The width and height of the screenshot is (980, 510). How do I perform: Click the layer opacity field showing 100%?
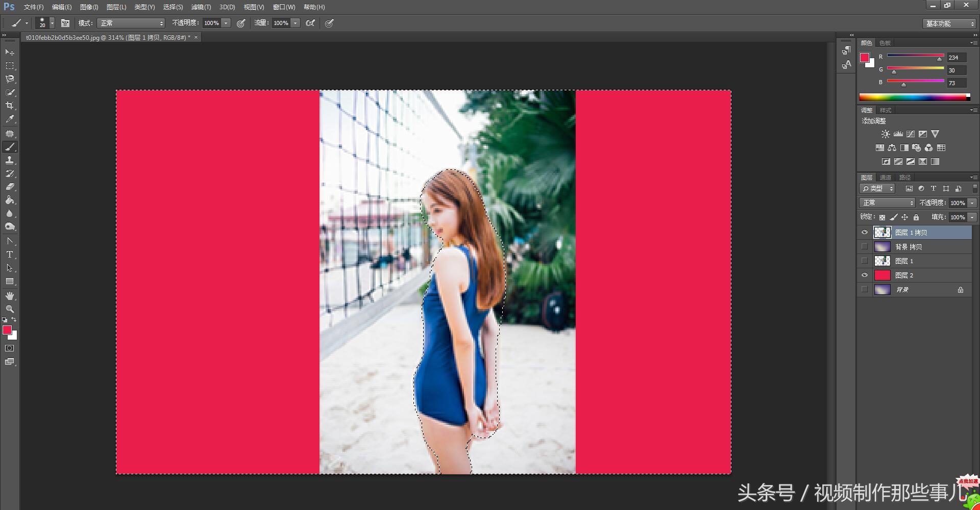958,203
